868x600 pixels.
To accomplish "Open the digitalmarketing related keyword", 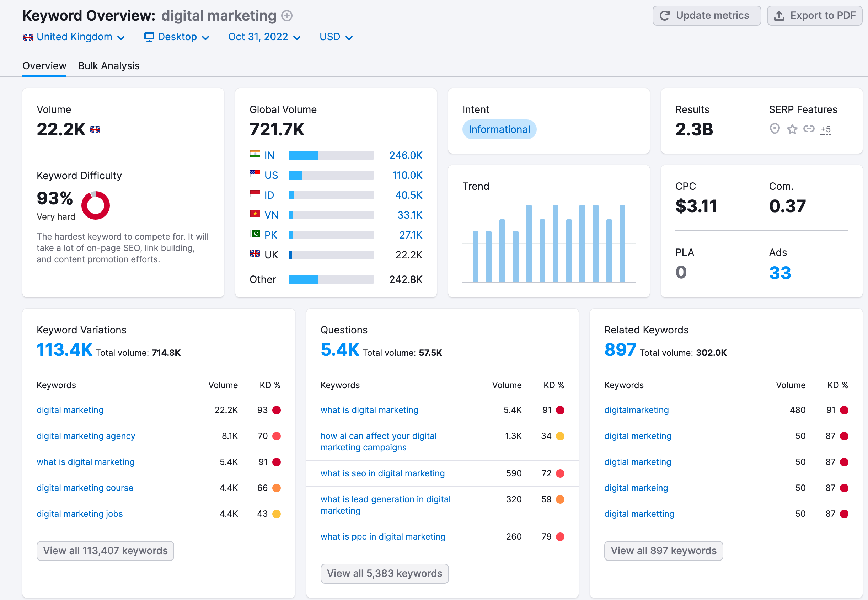I will tap(637, 410).
